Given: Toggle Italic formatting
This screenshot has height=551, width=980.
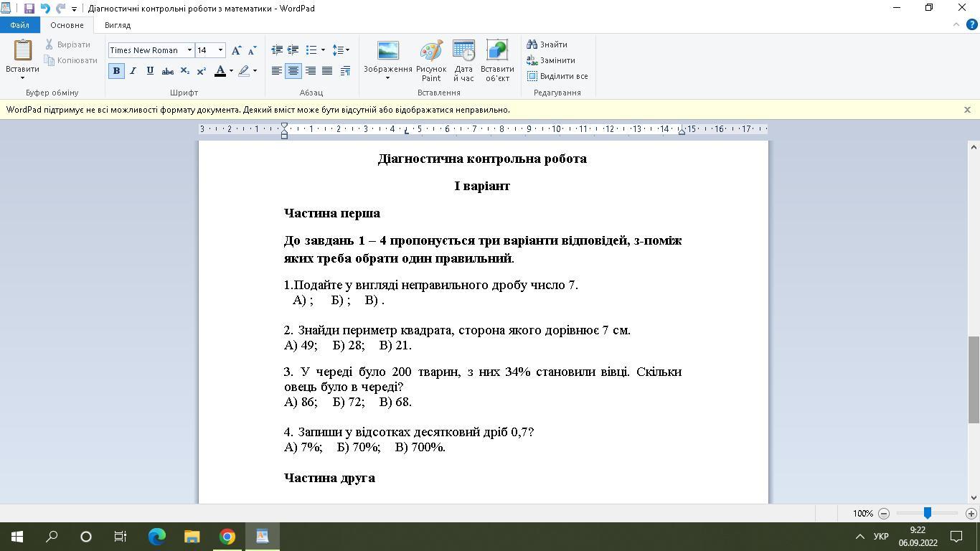Looking at the screenshot, I should coord(133,71).
